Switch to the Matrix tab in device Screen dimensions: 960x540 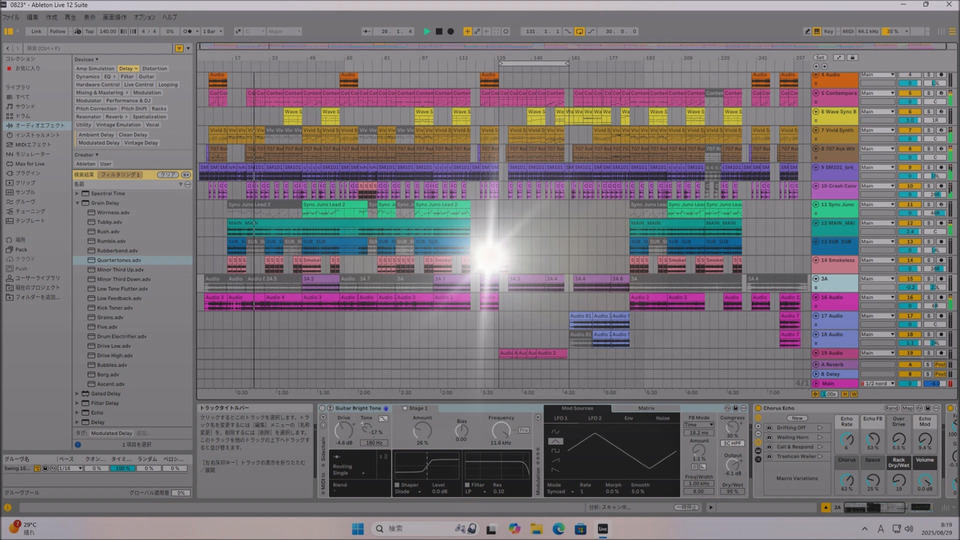pos(646,408)
